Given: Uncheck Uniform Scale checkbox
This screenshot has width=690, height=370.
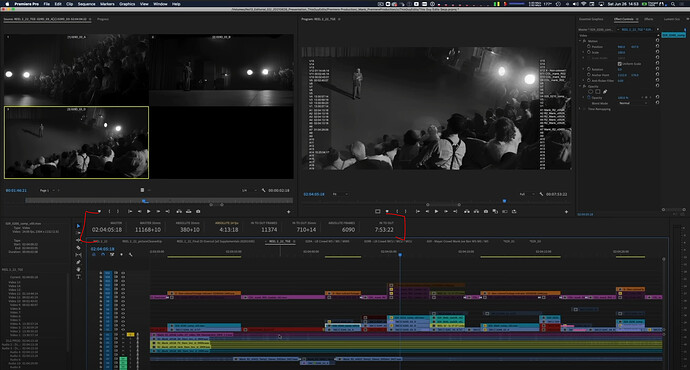Looking at the screenshot, I should tap(620, 64).
